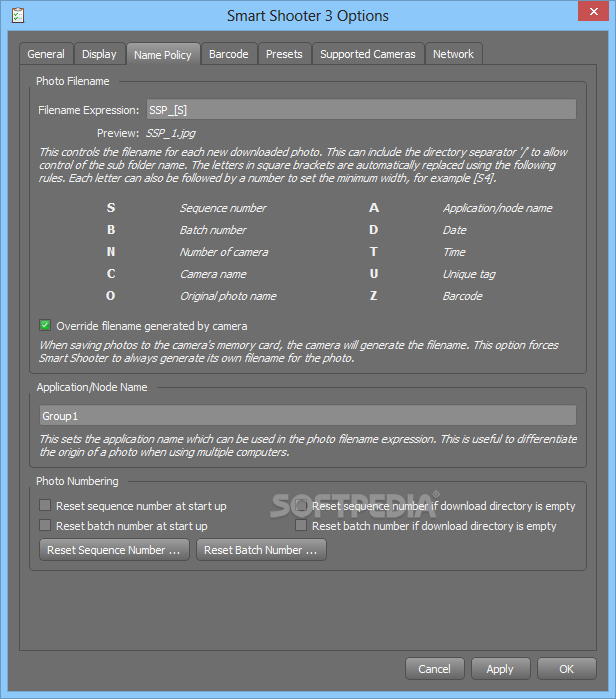The height and width of the screenshot is (699, 616).
Task: Close the Smart Shooter 3 Options window
Action: 593,12
